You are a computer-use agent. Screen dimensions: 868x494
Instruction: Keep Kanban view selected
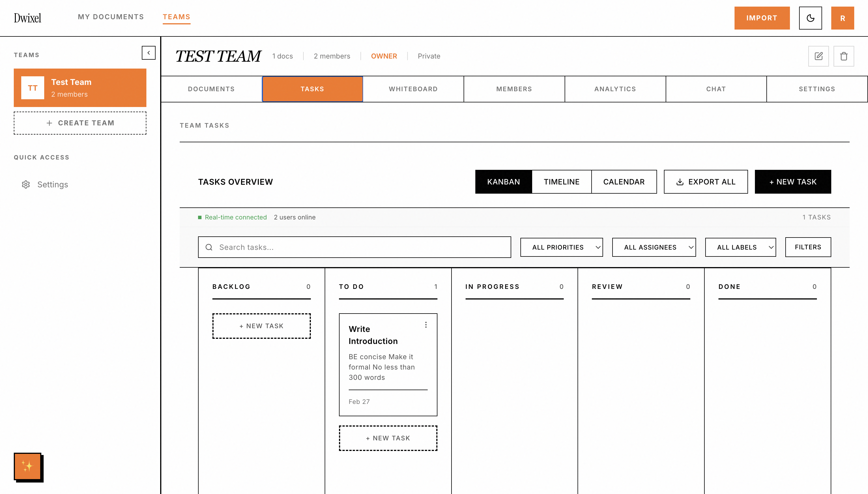503,182
